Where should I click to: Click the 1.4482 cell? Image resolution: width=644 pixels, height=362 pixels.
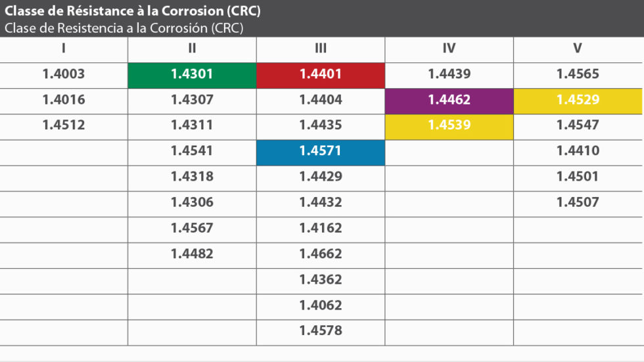tap(192, 254)
